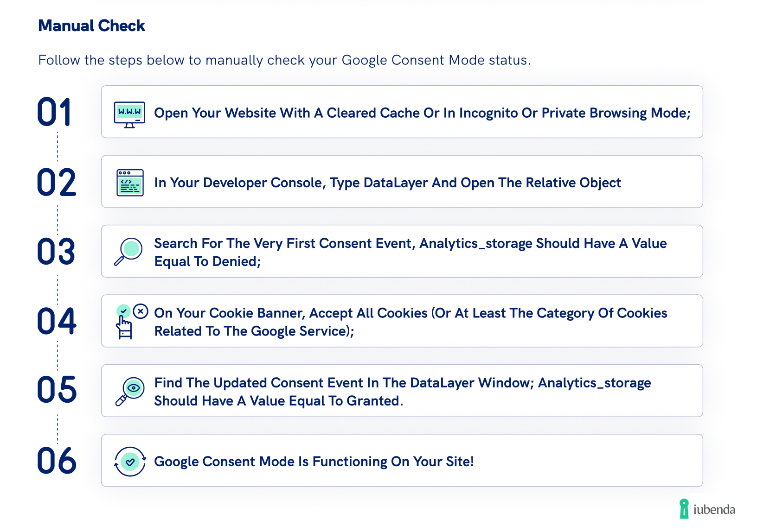The height and width of the screenshot is (532, 757).
Task: Click the circular checkmark icon in step 06
Action: [x=130, y=462]
